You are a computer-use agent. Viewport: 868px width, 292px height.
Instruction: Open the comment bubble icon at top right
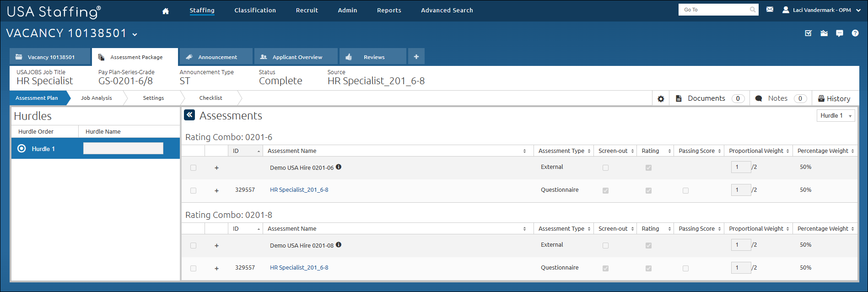pos(840,33)
